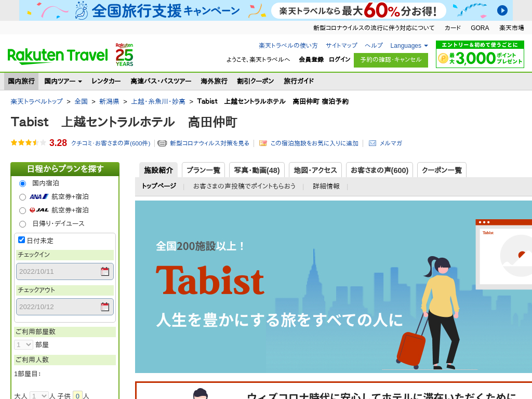
Task: Open the check-out calendar icon
Action: point(105,307)
